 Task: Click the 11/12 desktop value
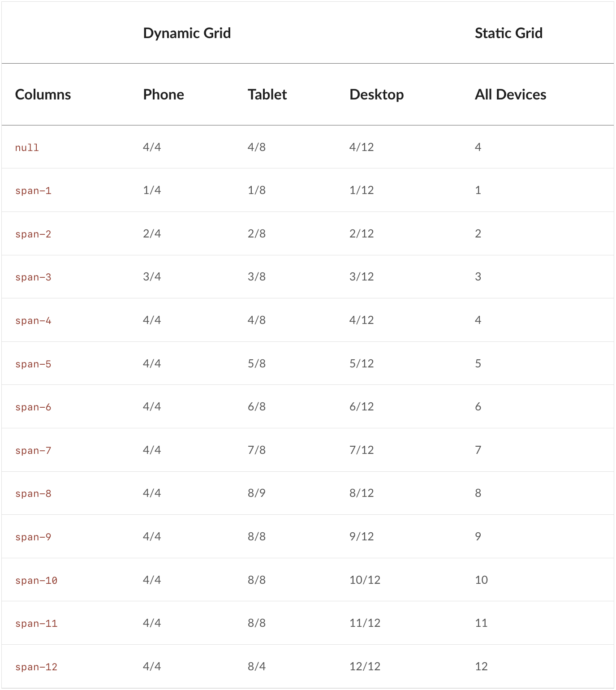click(365, 623)
